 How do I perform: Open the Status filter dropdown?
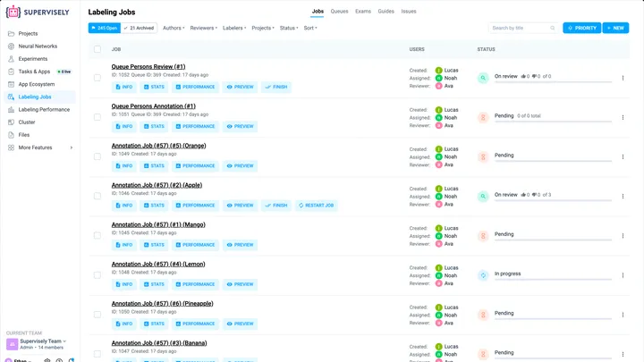click(289, 28)
